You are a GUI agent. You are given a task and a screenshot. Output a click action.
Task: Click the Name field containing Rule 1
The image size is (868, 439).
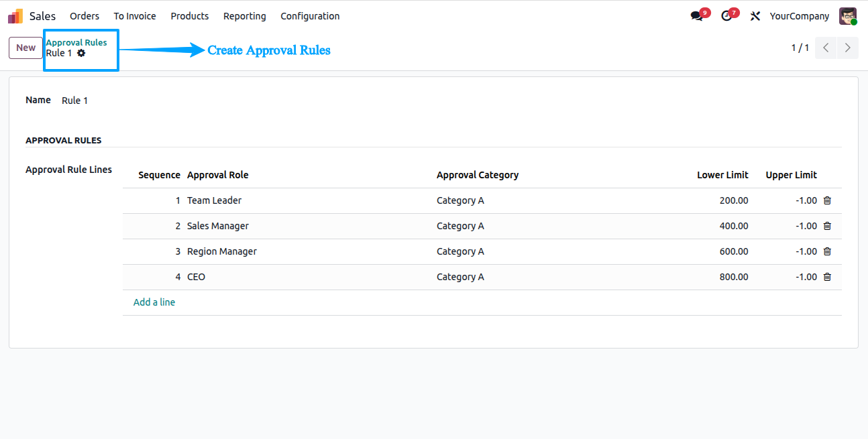pyautogui.click(x=451, y=101)
